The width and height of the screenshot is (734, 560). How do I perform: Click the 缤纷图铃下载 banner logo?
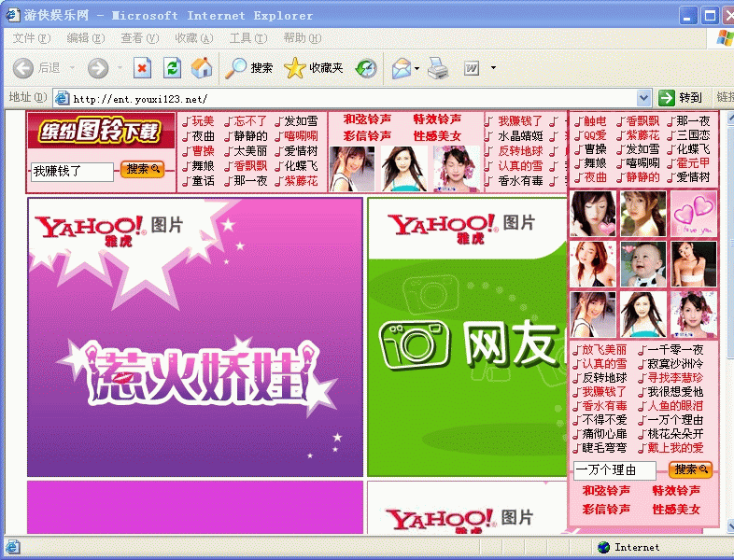tap(100, 131)
